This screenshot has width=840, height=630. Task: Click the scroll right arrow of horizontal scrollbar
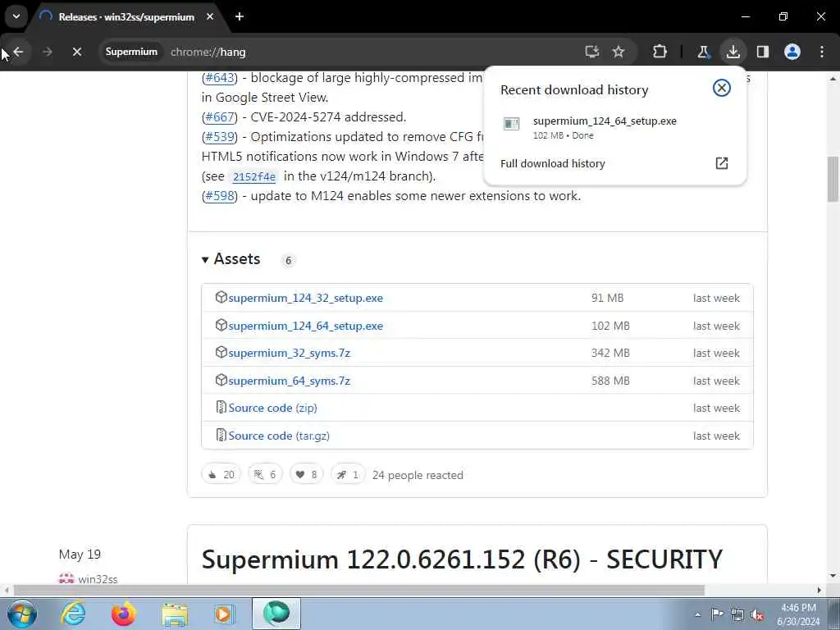coord(819,590)
